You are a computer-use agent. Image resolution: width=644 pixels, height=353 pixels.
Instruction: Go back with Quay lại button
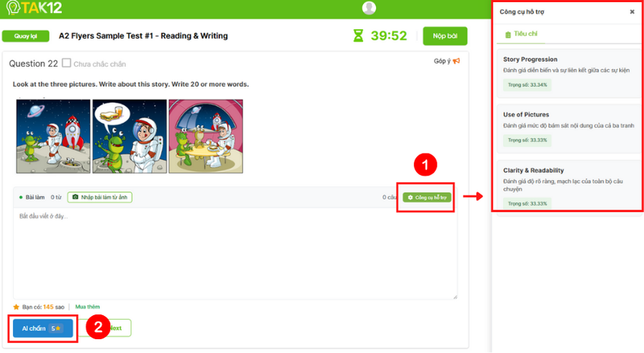[x=25, y=36]
